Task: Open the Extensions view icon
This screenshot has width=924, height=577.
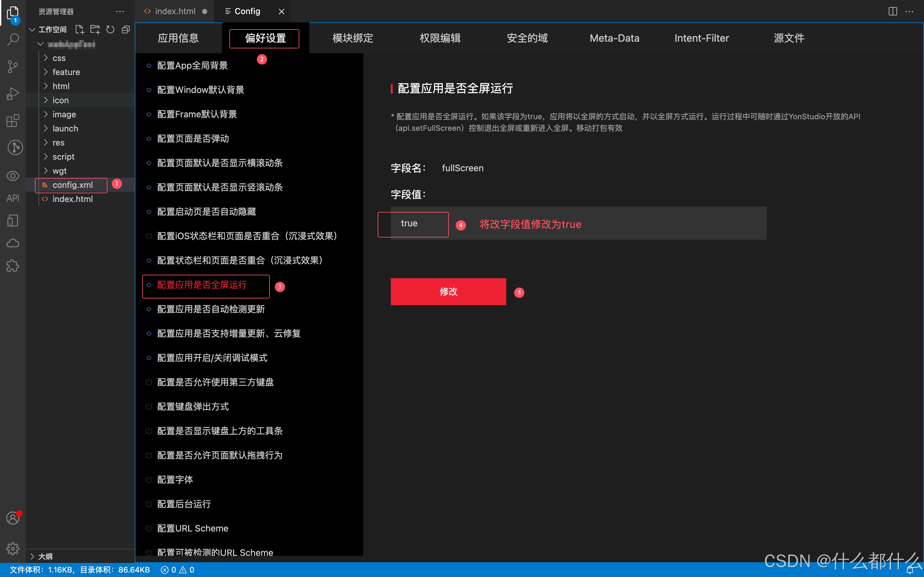Action: tap(13, 121)
